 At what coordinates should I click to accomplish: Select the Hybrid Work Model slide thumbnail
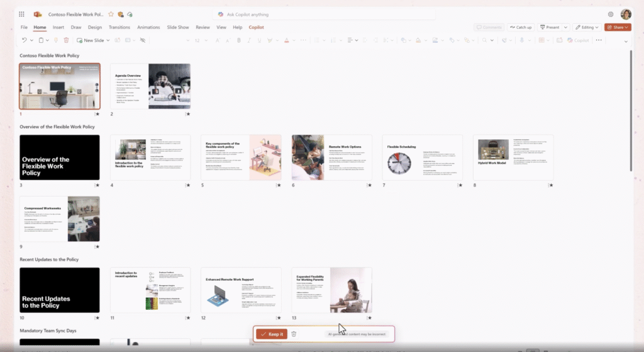tap(513, 157)
